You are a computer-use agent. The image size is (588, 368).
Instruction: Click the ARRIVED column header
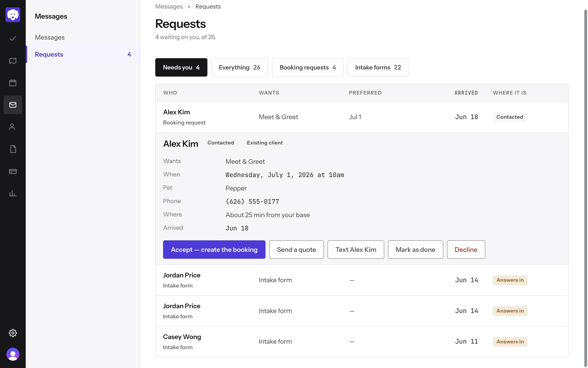tap(466, 93)
